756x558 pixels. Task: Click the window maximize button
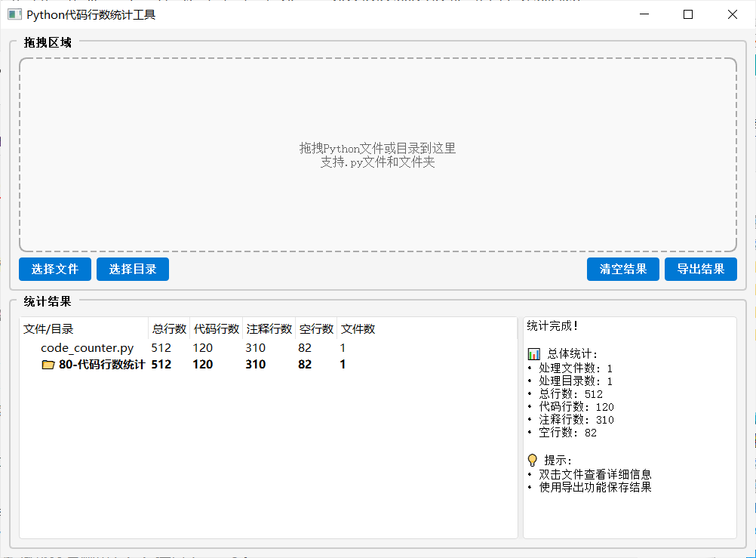(x=687, y=14)
